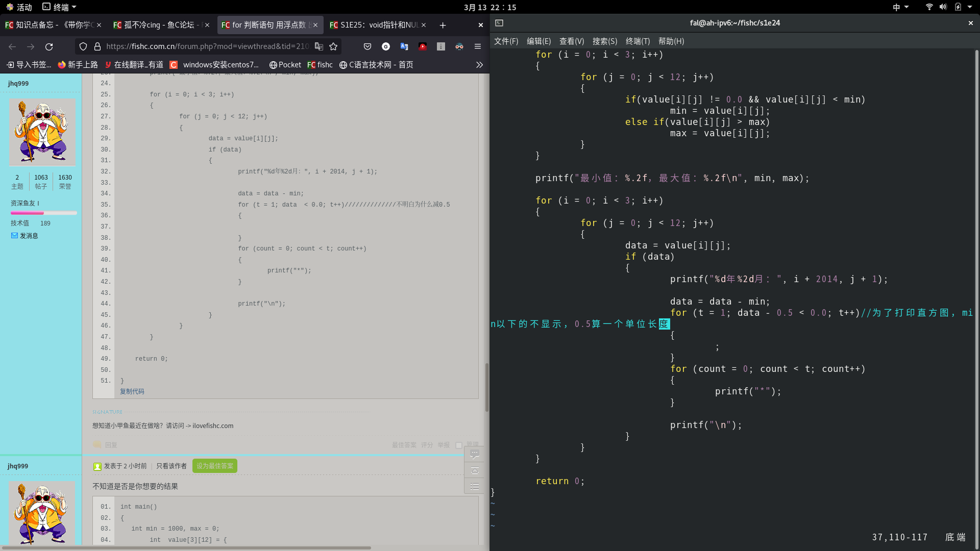The width and height of the screenshot is (980, 551).
Task: Click the 设为最佳答案 green button
Action: point(215,466)
